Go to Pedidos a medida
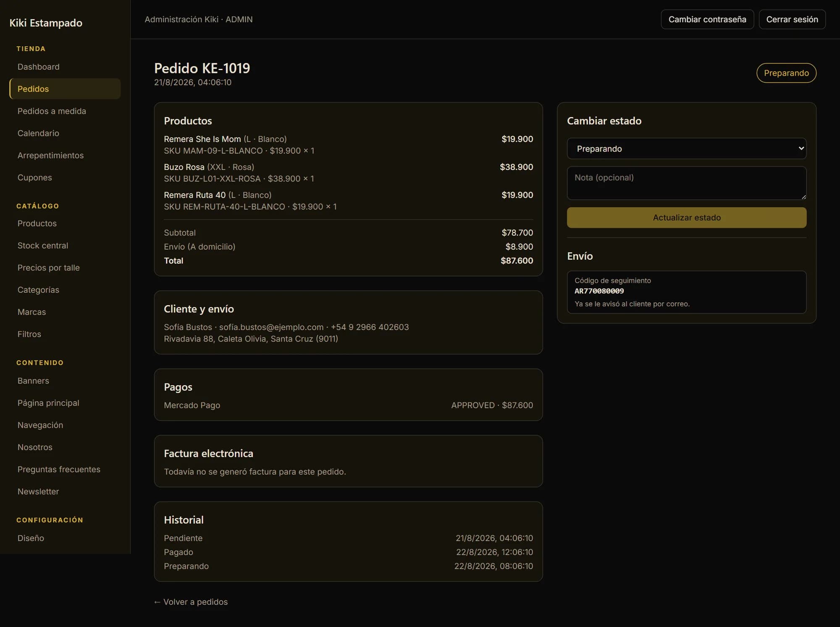The width and height of the screenshot is (840, 627). [65, 111]
